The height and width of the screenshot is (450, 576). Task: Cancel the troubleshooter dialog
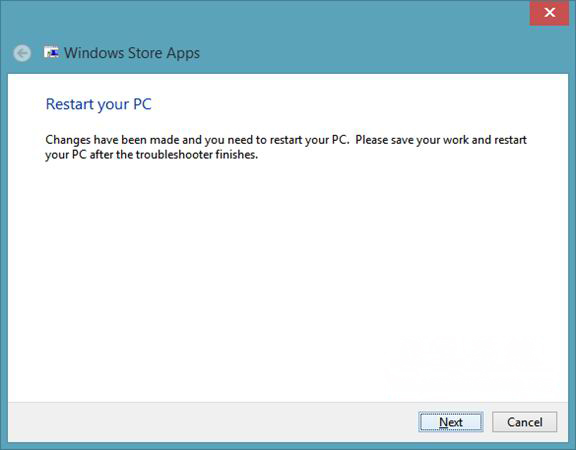coord(525,422)
